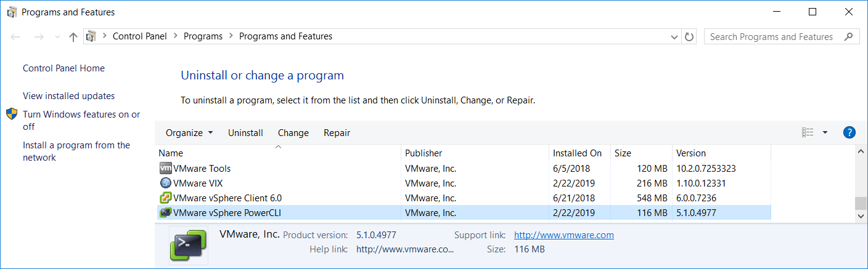Image resolution: width=868 pixels, height=269 pixels.
Task: Click Repair in the toolbar
Action: 337,133
